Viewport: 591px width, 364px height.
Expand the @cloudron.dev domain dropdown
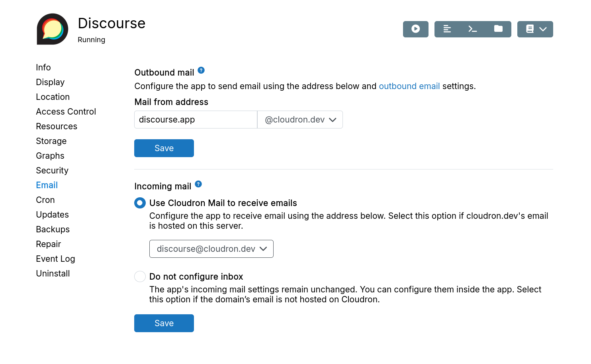coord(300,120)
